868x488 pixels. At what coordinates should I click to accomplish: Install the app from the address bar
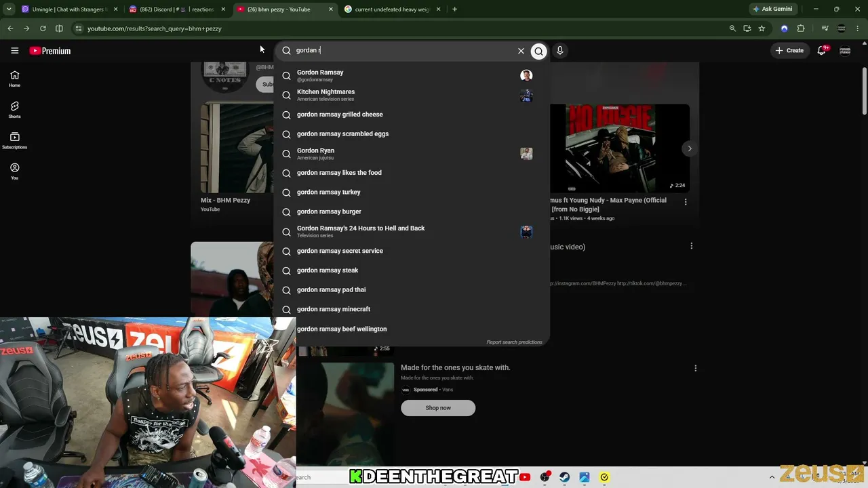[747, 28]
